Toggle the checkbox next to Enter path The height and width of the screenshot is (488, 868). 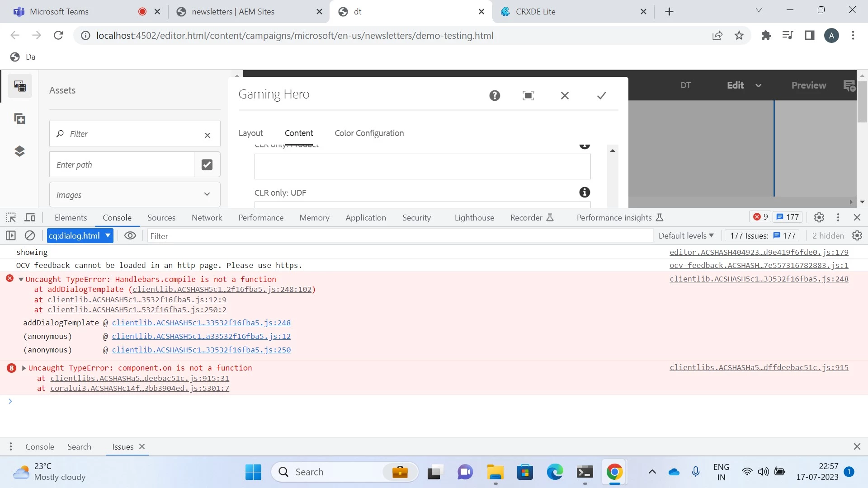(x=207, y=164)
